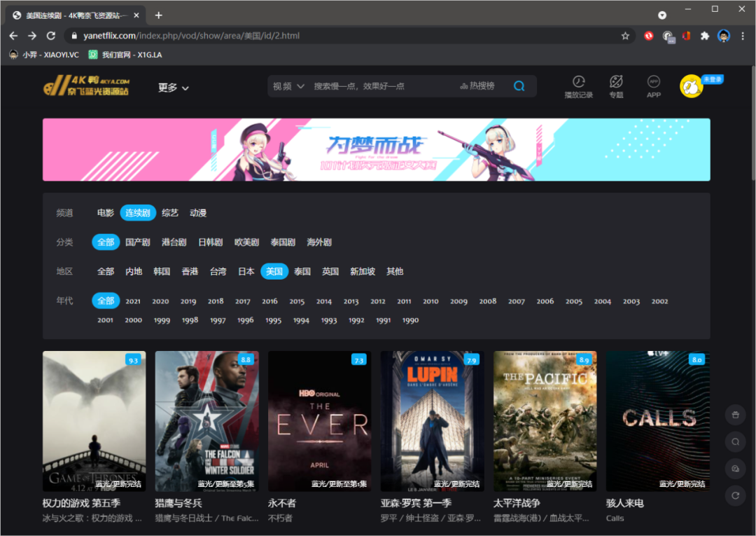Filter by year 2002

point(659,301)
